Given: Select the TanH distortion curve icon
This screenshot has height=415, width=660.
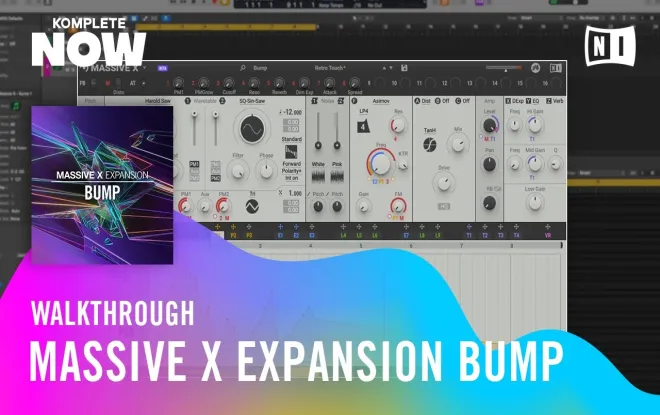Looking at the screenshot, I should (x=430, y=144).
